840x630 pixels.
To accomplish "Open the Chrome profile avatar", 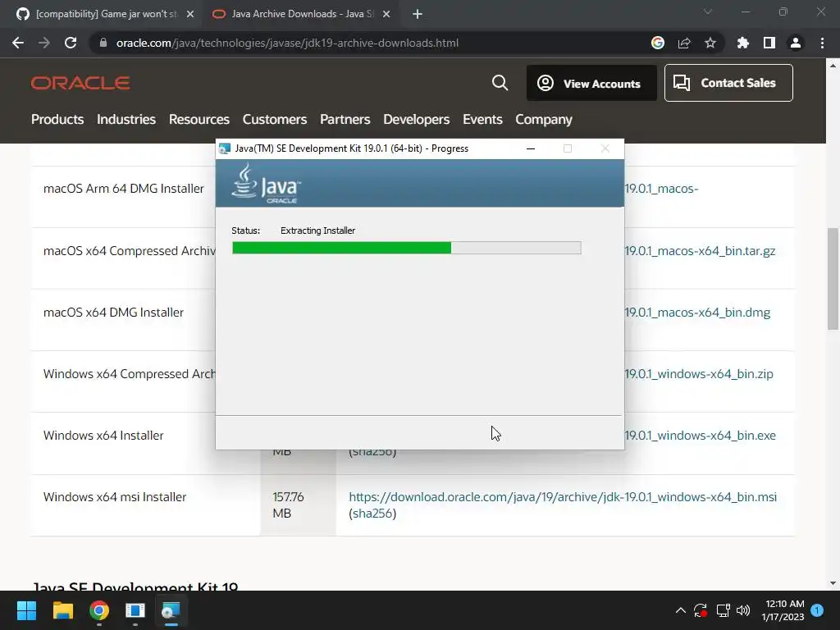I will tap(796, 43).
